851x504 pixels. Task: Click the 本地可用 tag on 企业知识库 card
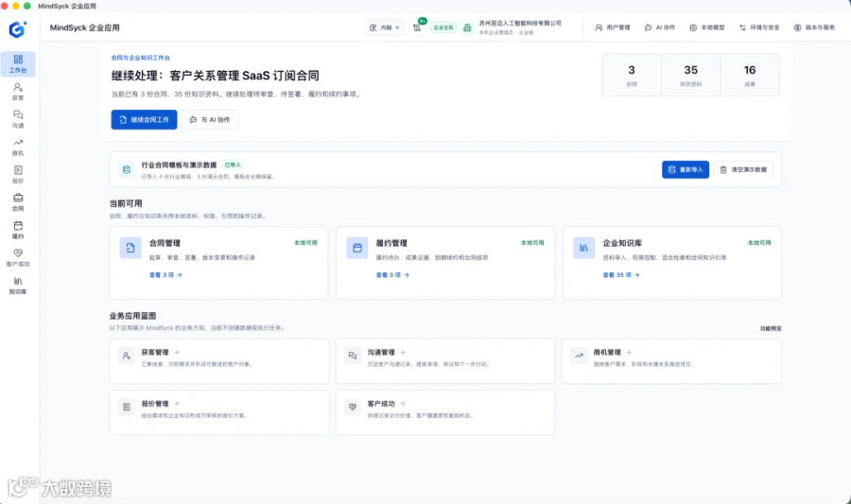tap(759, 243)
